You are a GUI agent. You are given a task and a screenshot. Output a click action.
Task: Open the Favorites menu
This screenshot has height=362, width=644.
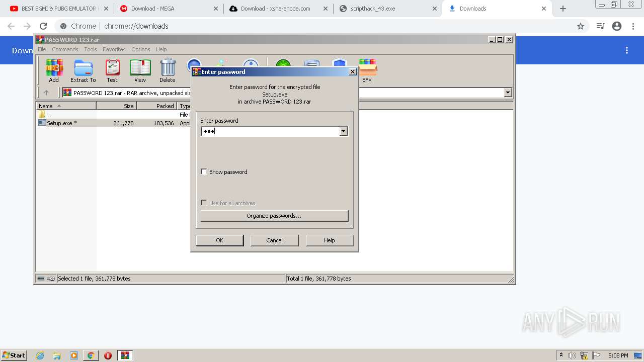[x=114, y=49]
